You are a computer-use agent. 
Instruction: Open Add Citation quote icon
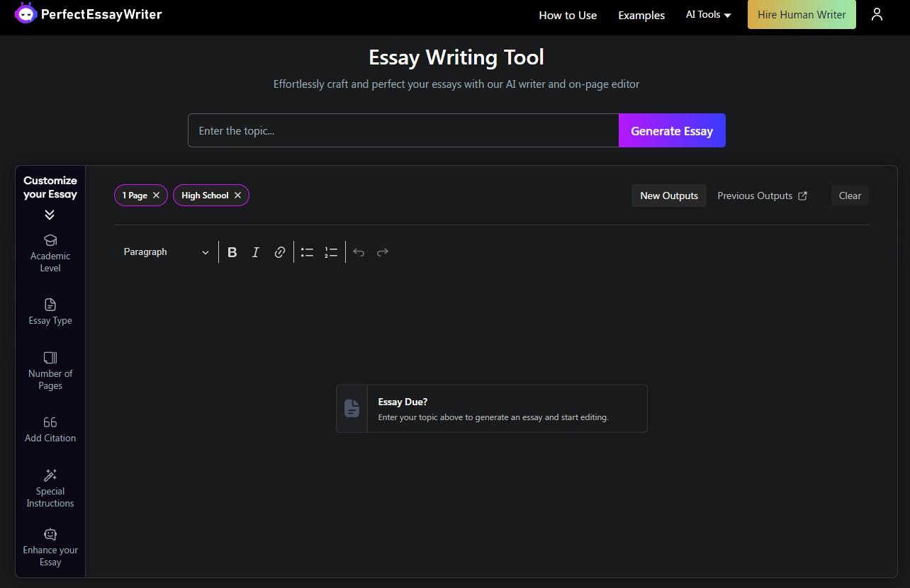(50, 422)
